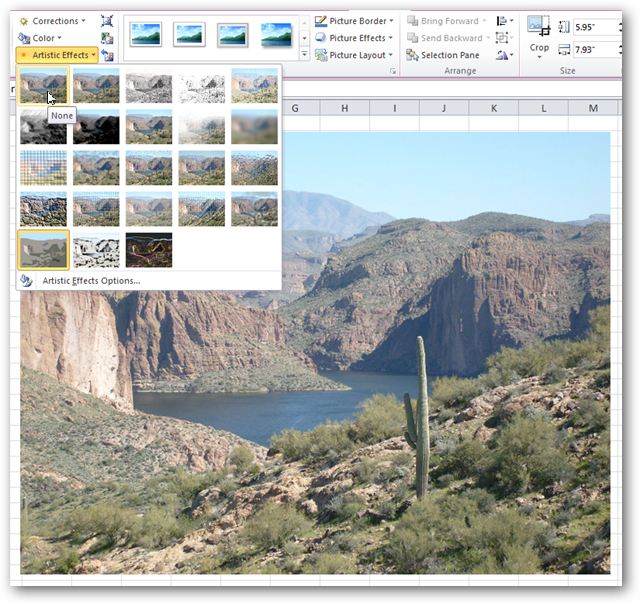Choose the None artistic effect thumbnail
640x604 pixels.
(43, 86)
